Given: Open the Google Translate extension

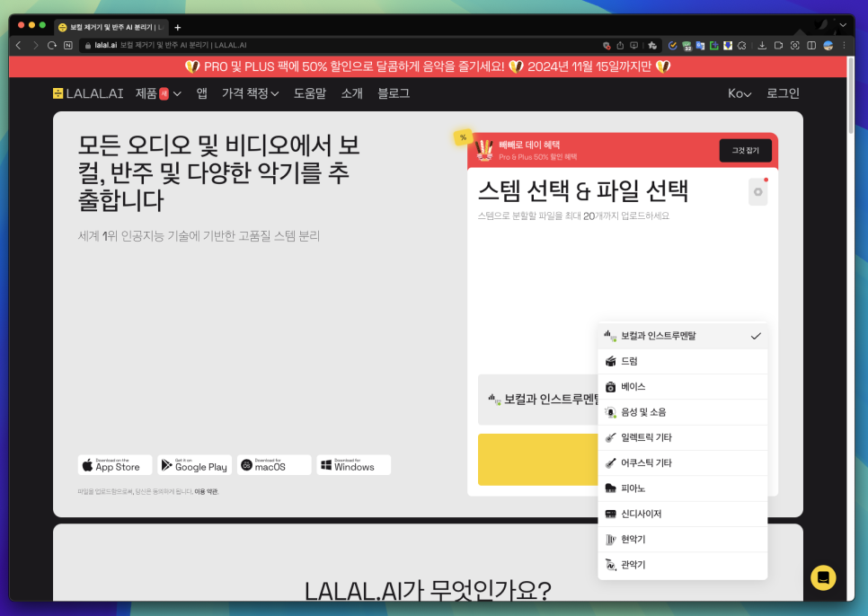Looking at the screenshot, I should (700, 45).
